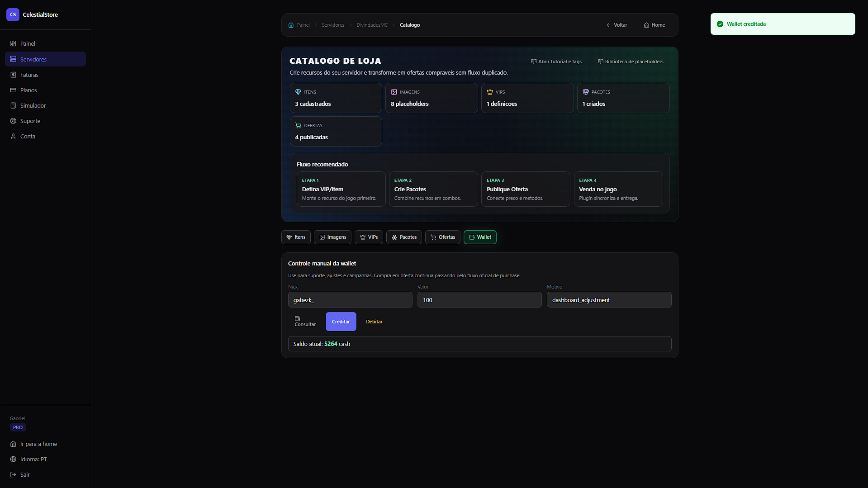868x488 pixels.
Task: Navigate to Painel from the breadcrumb
Action: (x=303, y=25)
